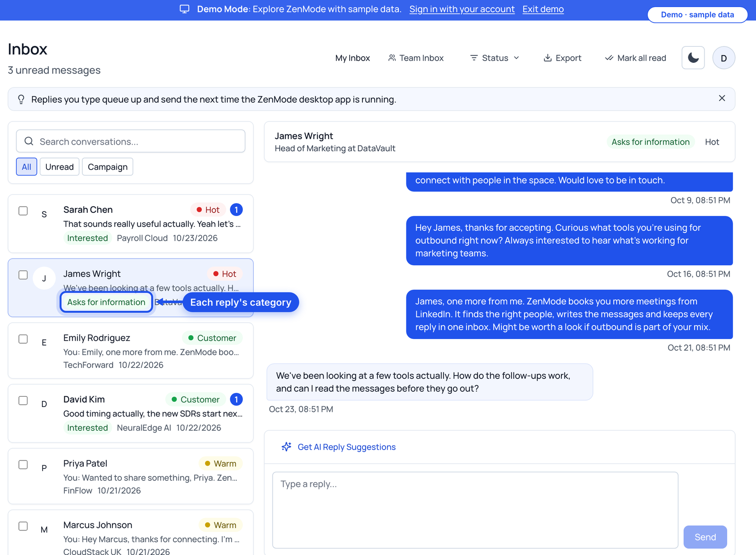Open Priya Patel's message preview
Image resolution: width=756 pixels, height=555 pixels.
pos(150,477)
